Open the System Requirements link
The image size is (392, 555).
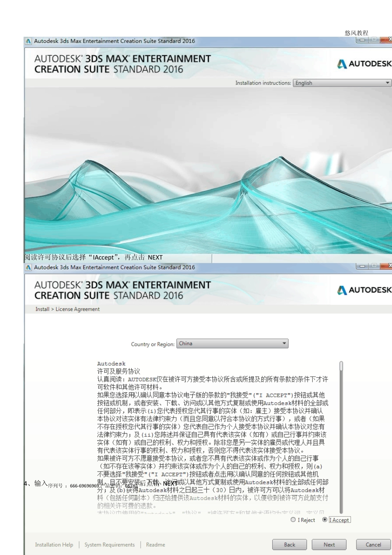pyautogui.click(x=110, y=545)
